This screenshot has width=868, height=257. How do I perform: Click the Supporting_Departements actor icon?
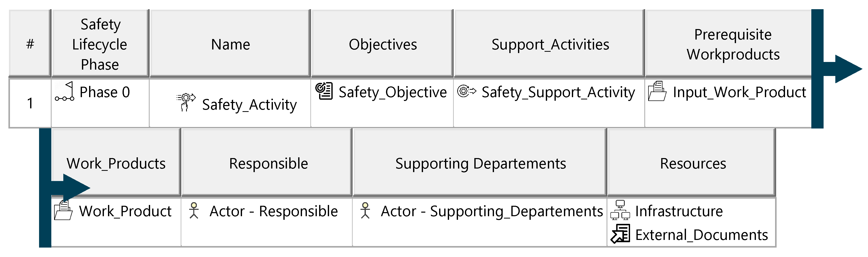pyautogui.click(x=365, y=211)
